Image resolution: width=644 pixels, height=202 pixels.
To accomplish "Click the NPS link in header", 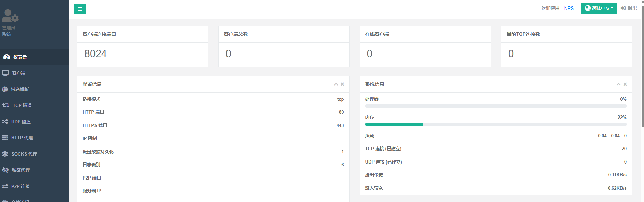I will pyautogui.click(x=569, y=8).
